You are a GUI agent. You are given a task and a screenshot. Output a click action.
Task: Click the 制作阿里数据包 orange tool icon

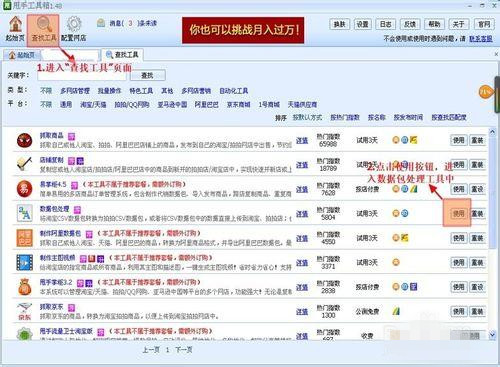[24, 238]
